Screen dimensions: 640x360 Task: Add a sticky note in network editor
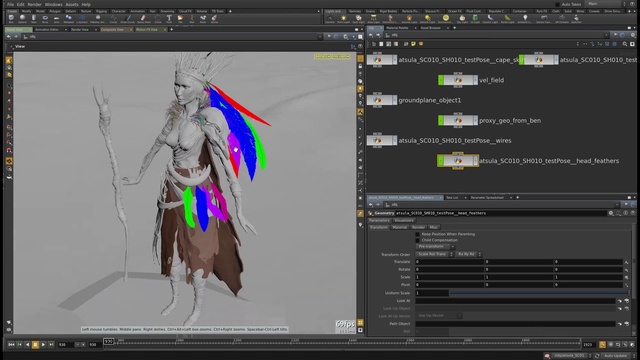413,44
